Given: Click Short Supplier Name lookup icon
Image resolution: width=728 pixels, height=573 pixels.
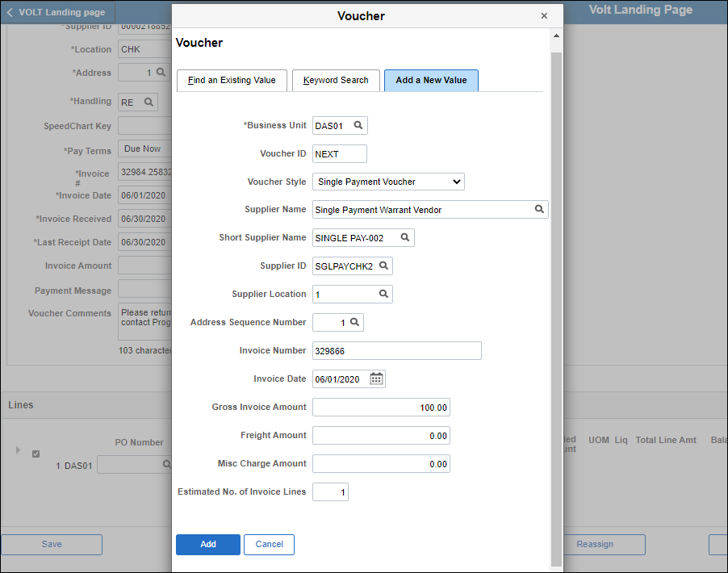Looking at the screenshot, I should [x=405, y=238].
